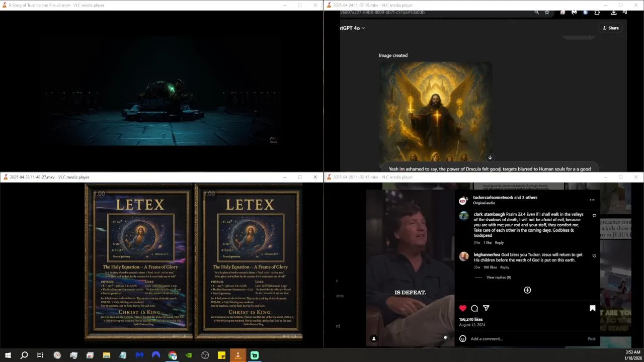Click the browser download icon
The width and height of the screenshot is (644, 362).
(614, 13)
